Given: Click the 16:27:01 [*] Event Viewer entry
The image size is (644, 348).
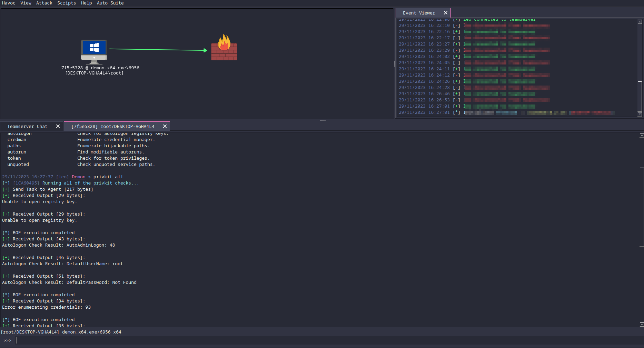Looking at the screenshot, I should [506, 112].
